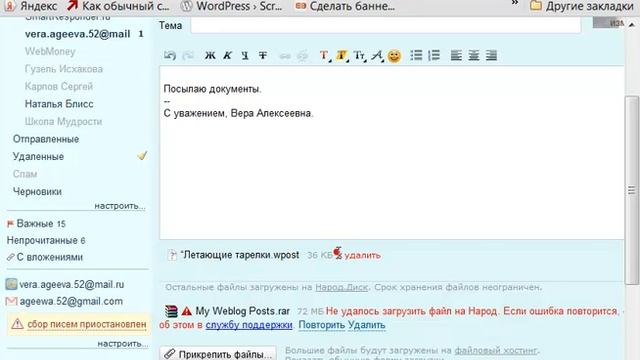This screenshot has height=360, width=640.
Task: Open the text color picker
Action: click(x=324, y=56)
